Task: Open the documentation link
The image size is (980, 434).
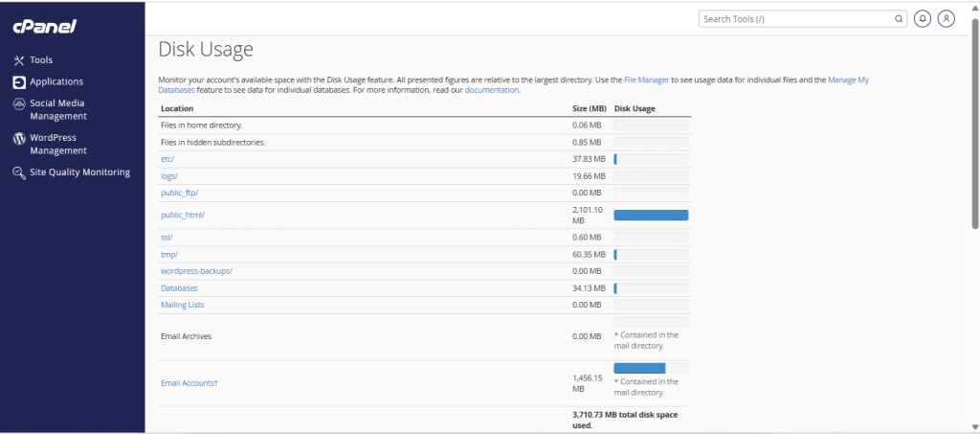Action: 491,90
